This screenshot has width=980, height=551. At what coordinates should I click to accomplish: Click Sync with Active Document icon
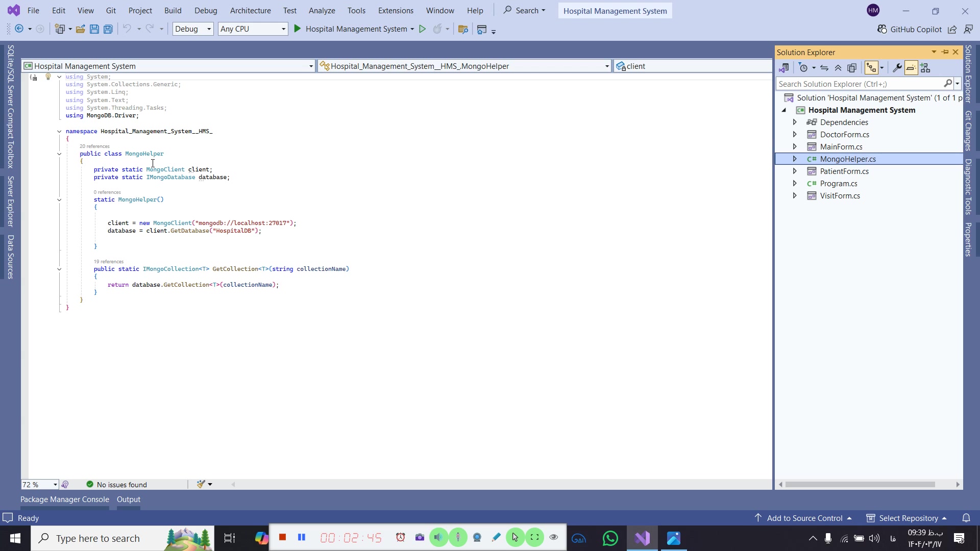click(824, 68)
